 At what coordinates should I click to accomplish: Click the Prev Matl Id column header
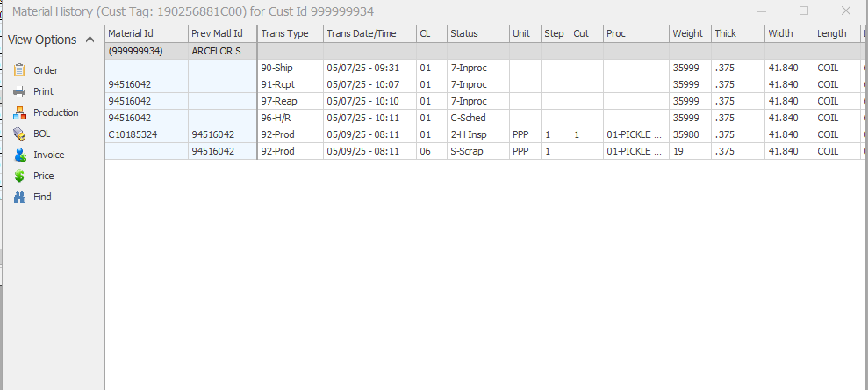(221, 33)
